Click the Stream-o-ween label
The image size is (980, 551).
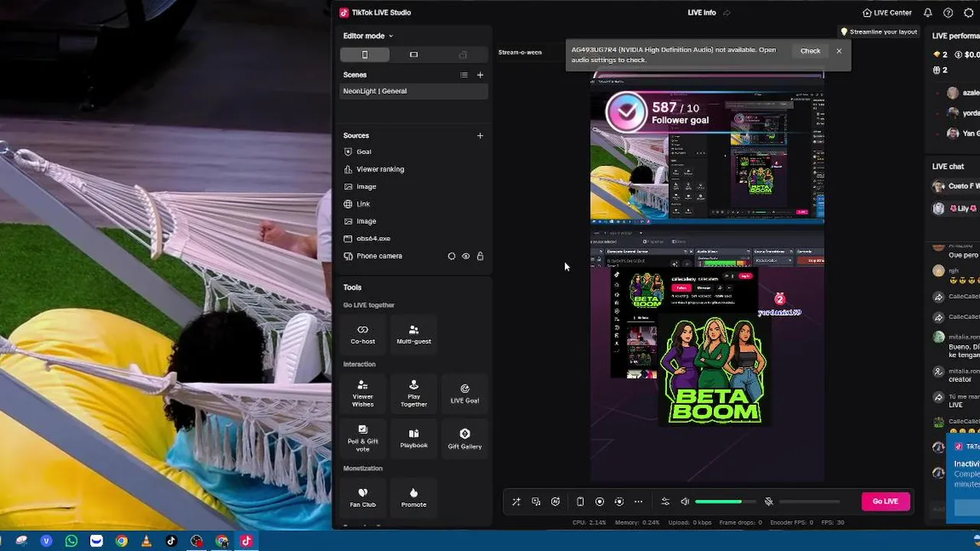[520, 52]
